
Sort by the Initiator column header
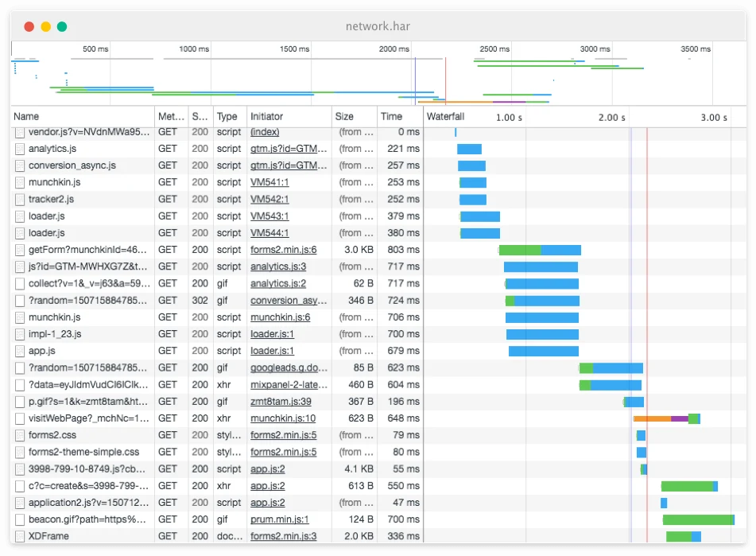[x=289, y=117]
